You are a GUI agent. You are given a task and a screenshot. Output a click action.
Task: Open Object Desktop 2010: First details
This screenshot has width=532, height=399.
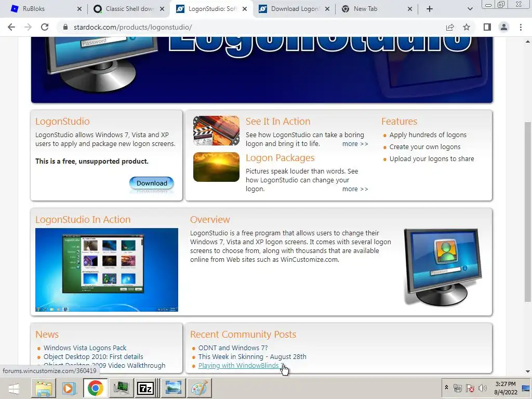click(94, 356)
